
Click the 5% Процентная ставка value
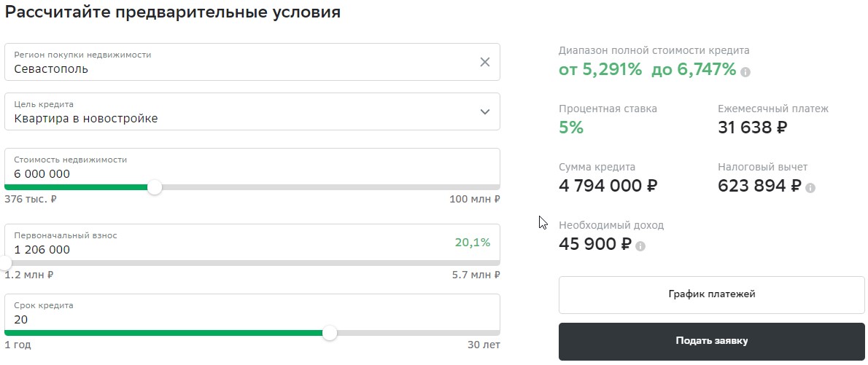tap(571, 127)
